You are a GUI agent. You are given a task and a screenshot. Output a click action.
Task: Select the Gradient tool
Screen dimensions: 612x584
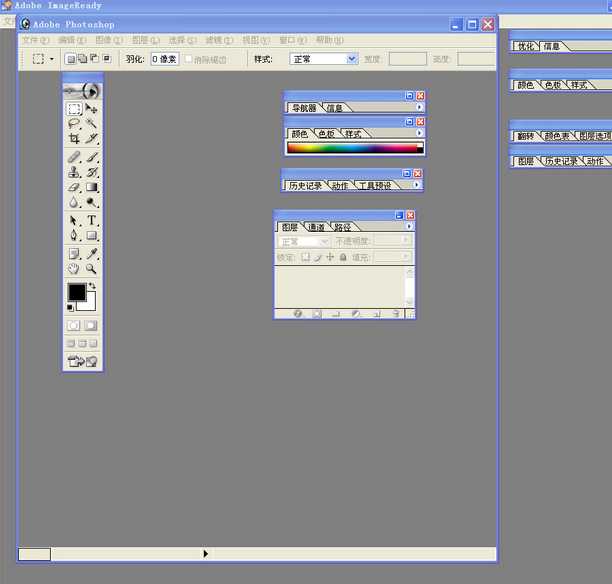point(91,187)
